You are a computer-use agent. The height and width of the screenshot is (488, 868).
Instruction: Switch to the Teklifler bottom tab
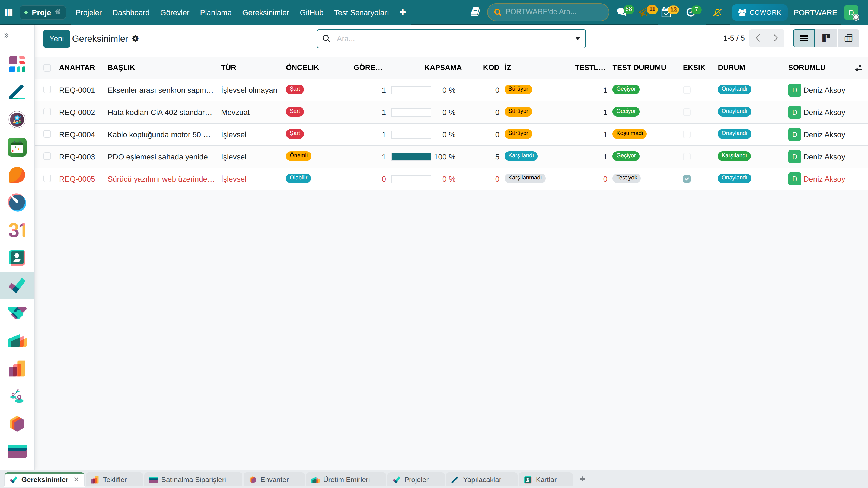coord(114,480)
